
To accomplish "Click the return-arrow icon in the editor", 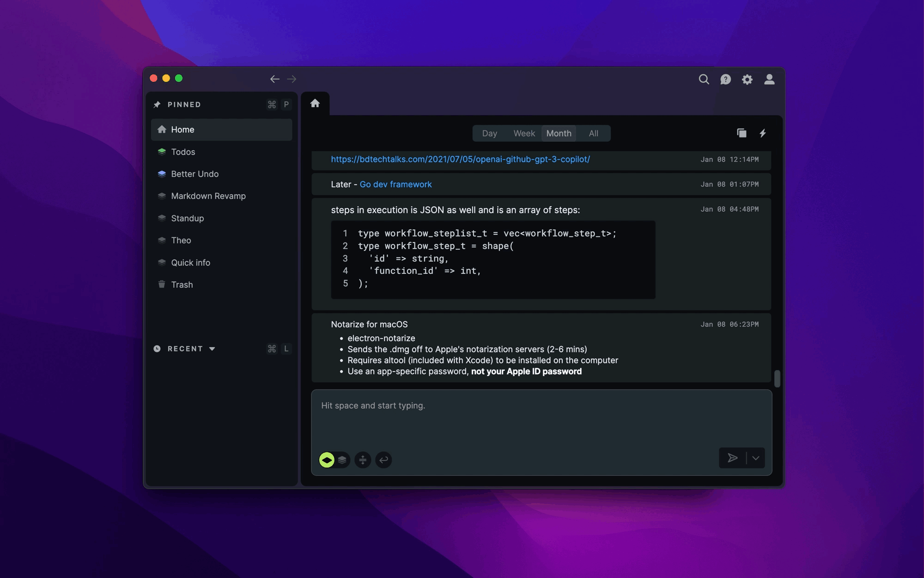I will (x=383, y=460).
